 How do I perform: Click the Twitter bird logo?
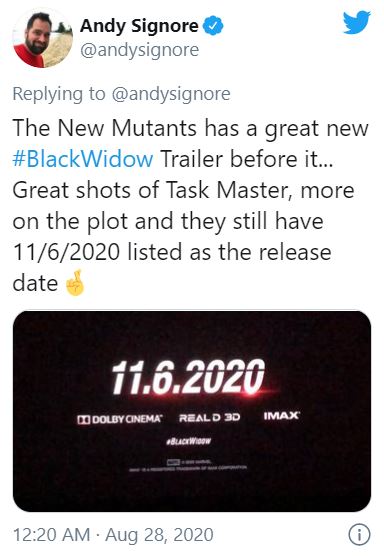[357, 22]
